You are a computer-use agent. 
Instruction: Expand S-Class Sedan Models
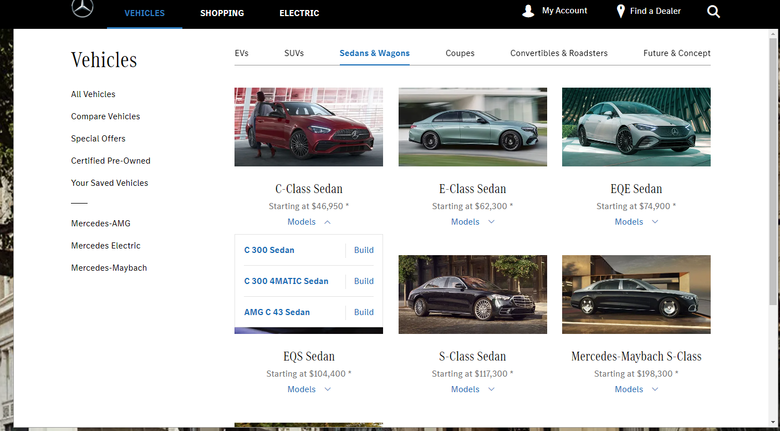point(473,389)
